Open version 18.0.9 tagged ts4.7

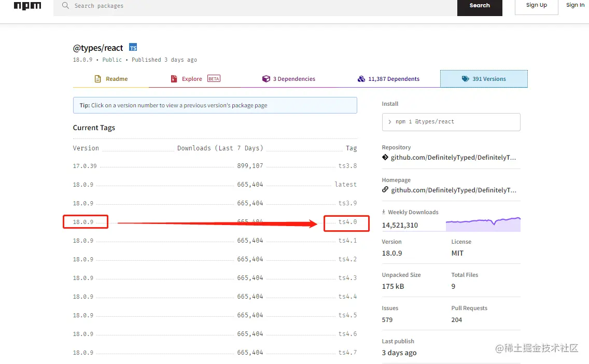click(x=83, y=353)
